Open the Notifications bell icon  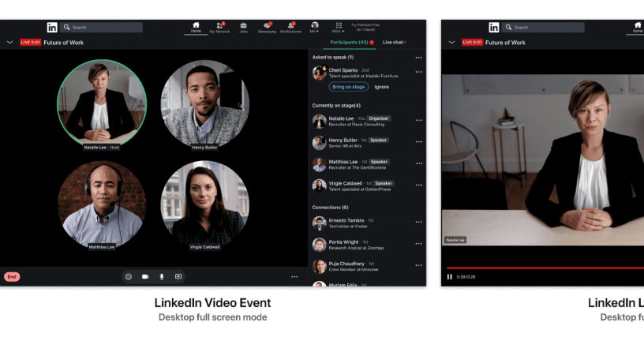click(290, 28)
